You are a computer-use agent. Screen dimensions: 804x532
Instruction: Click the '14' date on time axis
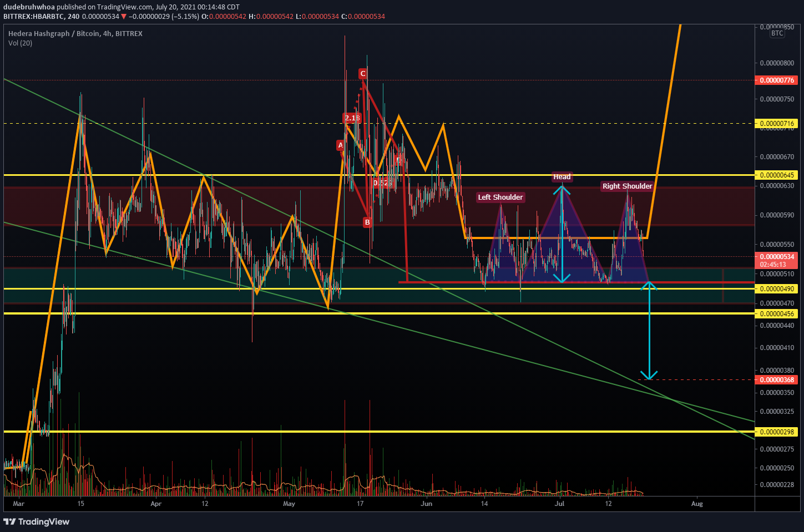click(x=484, y=504)
